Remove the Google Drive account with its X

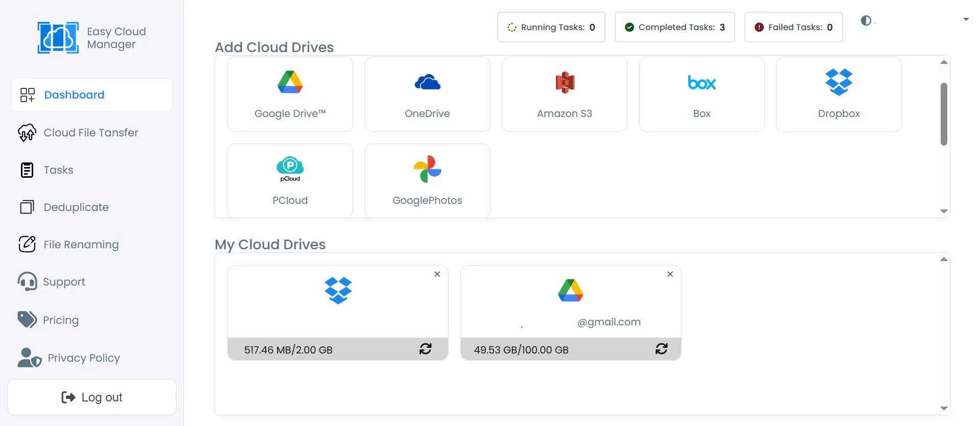coord(670,274)
